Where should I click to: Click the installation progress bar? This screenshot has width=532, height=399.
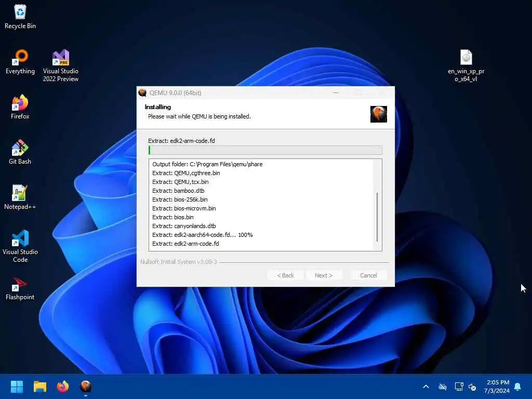coord(265,150)
